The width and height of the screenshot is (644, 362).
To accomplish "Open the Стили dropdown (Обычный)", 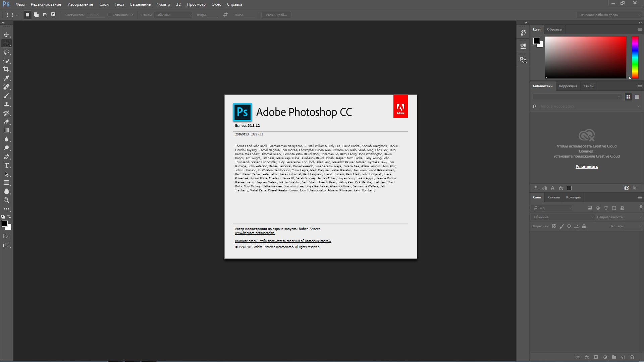I will pos(173,15).
